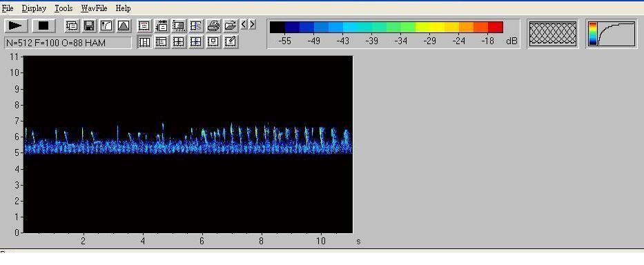This screenshot has width=644, height=265.
Task: Open the Tools menu
Action: (x=64, y=8)
